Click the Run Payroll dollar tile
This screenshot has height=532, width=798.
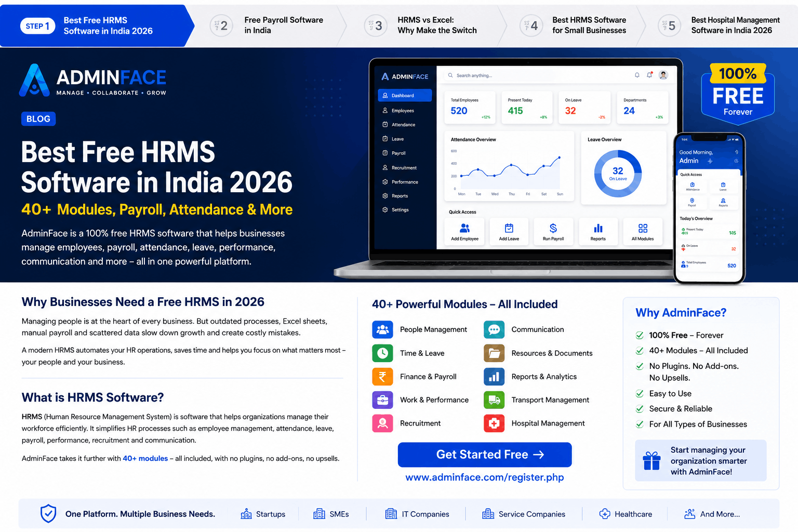pyautogui.click(x=553, y=231)
